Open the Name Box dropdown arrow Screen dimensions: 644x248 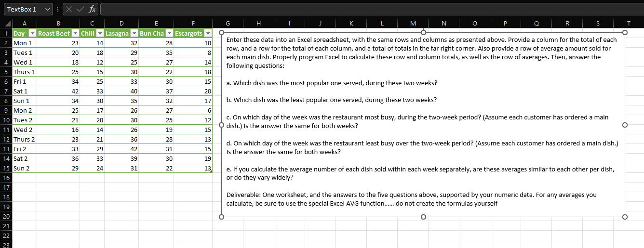47,9
